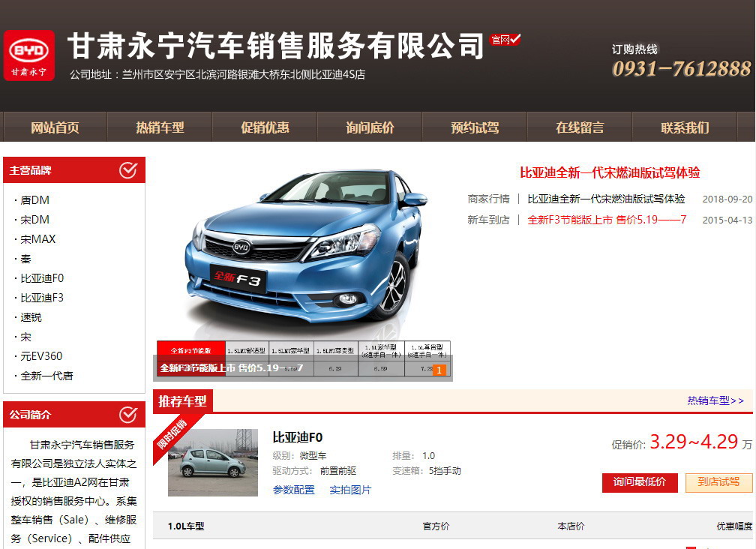This screenshot has width=756, height=549.
Task: Click the 公司简介 panel header
Action: [74, 415]
